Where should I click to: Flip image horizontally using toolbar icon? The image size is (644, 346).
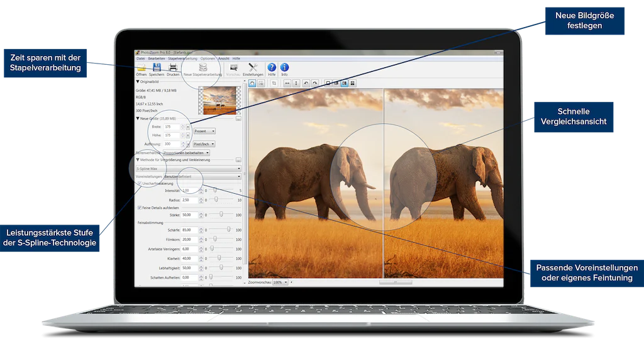pyautogui.click(x=287, y=84)
